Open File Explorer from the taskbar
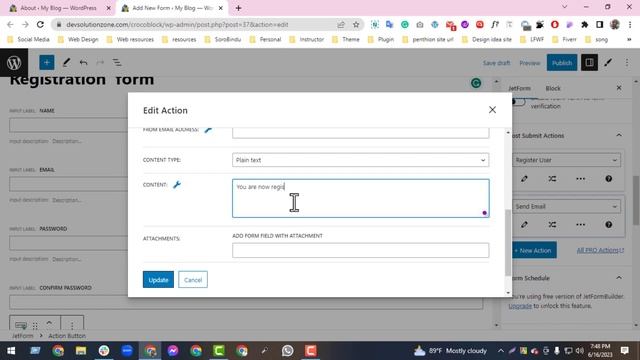The width and height of the screenshot is (640, 360). (81, 351)
